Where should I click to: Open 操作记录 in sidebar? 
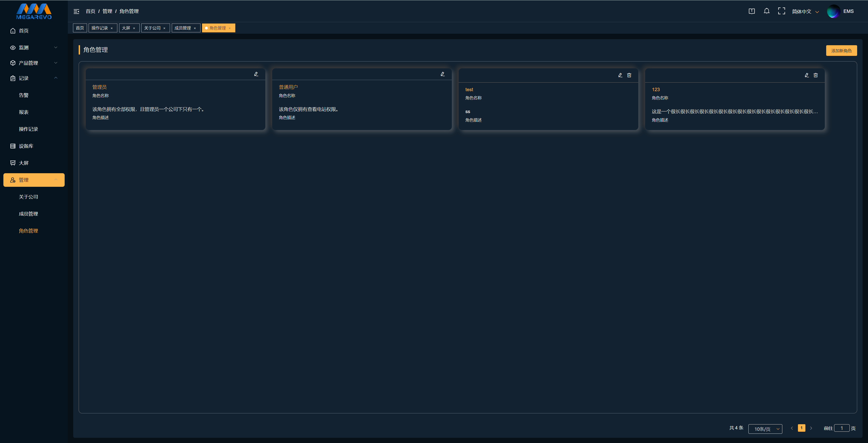[x=28, y=129]
